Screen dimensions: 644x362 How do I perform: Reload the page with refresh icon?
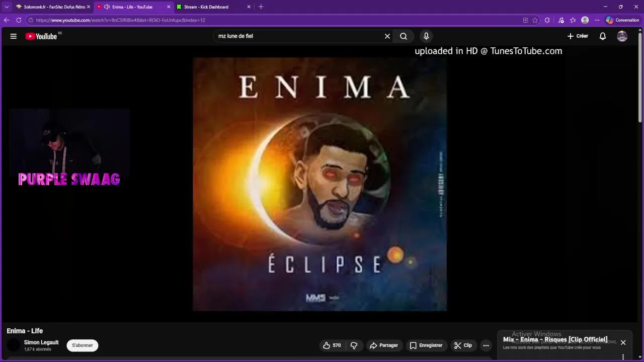[x=19, y=20]
